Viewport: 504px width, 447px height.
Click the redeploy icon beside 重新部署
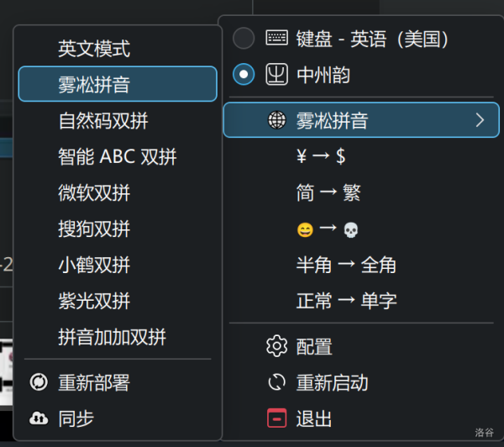[39, 382]
